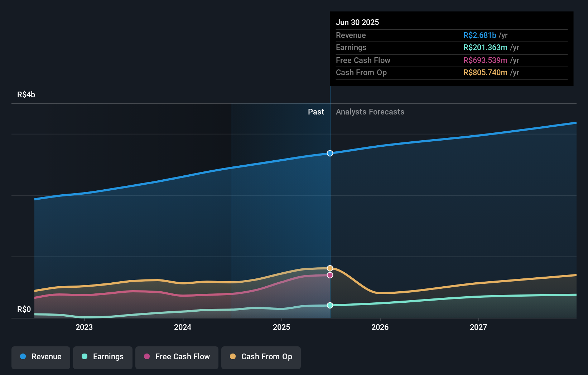Toggle the Earnings series in the legend

click(x=102, y=357)
